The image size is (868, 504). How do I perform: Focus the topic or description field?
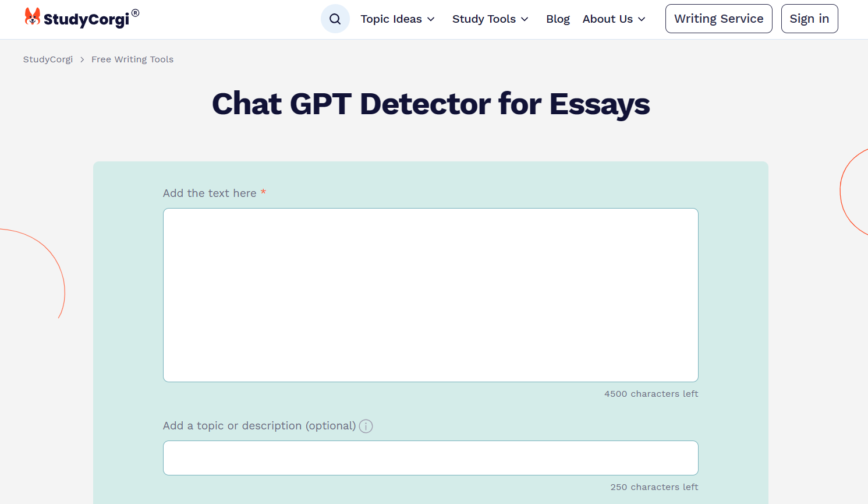coord(430,458)
